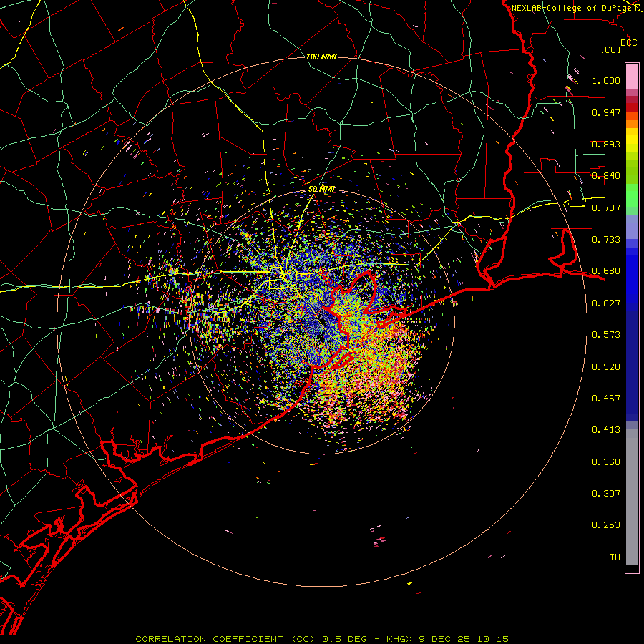Click the TH threshold label

pyautogui.click(x=615, y=557)
